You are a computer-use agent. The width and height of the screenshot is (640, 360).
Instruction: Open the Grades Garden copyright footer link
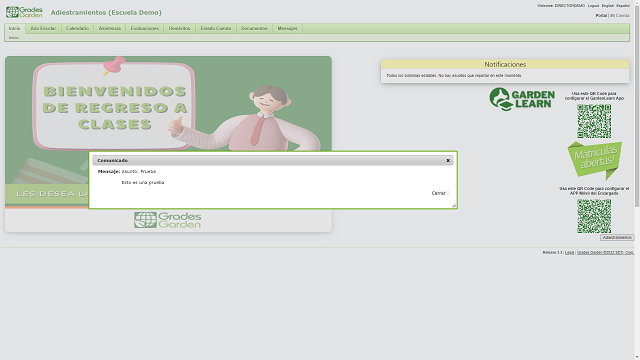[605, 253]
